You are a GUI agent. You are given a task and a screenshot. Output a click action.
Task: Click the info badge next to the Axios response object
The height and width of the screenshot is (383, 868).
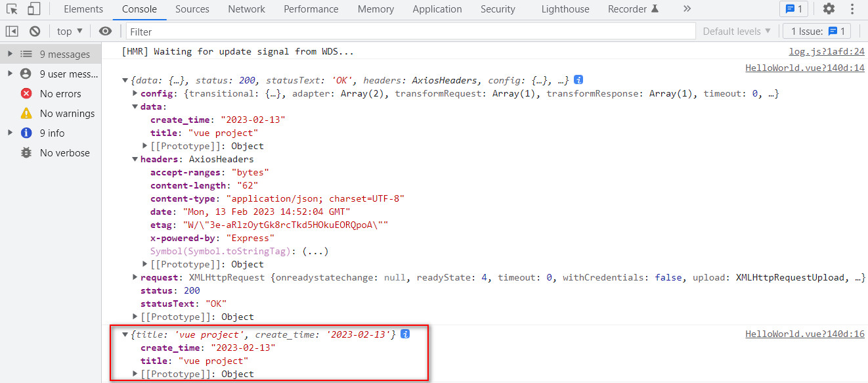point(578,79)
